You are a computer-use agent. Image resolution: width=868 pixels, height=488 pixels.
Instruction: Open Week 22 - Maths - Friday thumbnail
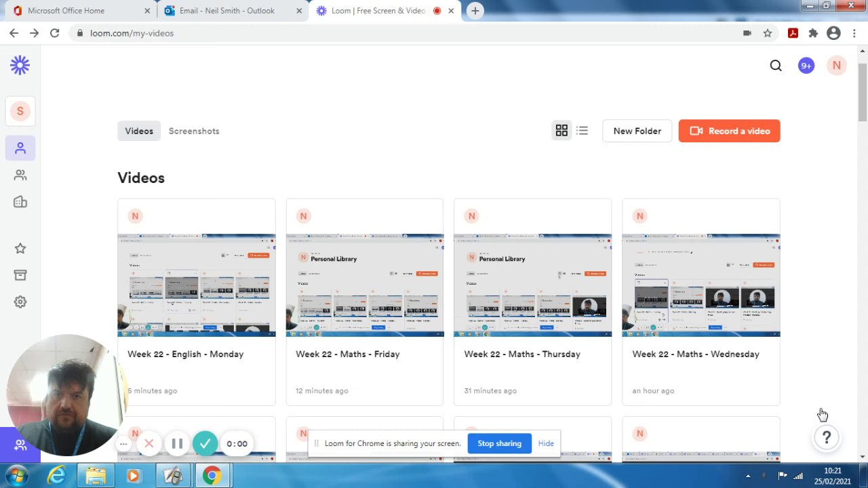click(365, 285)
